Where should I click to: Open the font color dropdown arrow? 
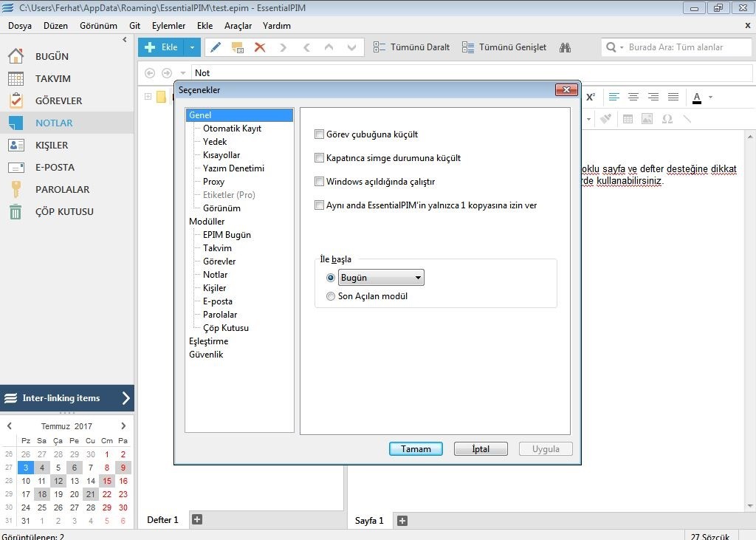(x=710, y=97)
